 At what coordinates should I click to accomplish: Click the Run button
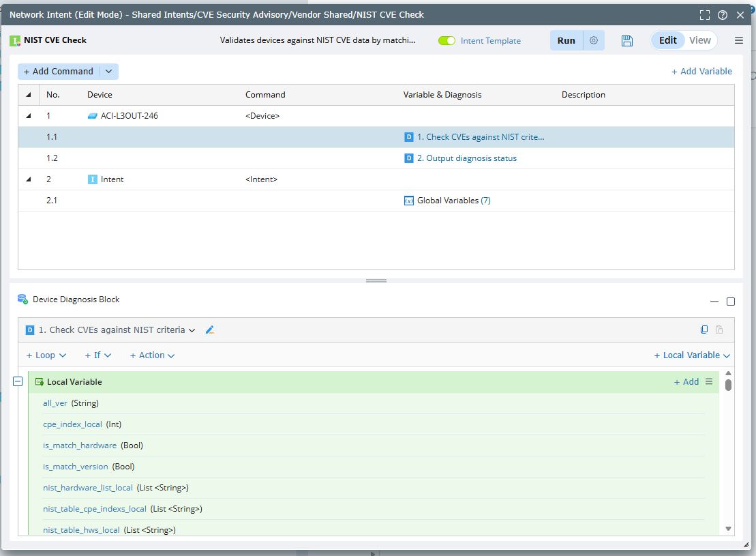click(x=566, y=41)
